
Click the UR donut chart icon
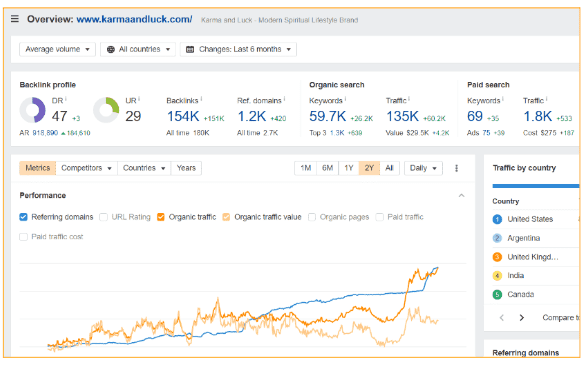pos(106,110)
